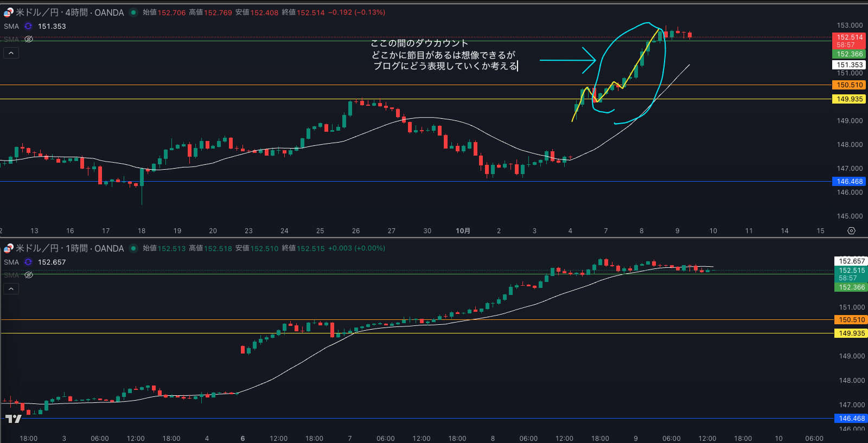The height and width of the screenshot is (443, 868).
Task: Click the USD/JPY flag icon on 4-hour chart
Action: [8, 12]
